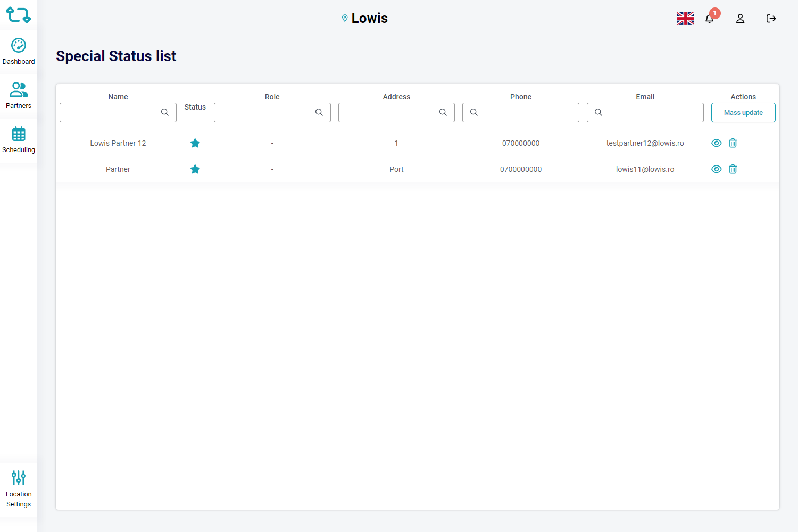Viewport: 798px width, 532px height.
Task: Click the search icon in Address filter
Action: pyautogui.click(x=443, y=112)
